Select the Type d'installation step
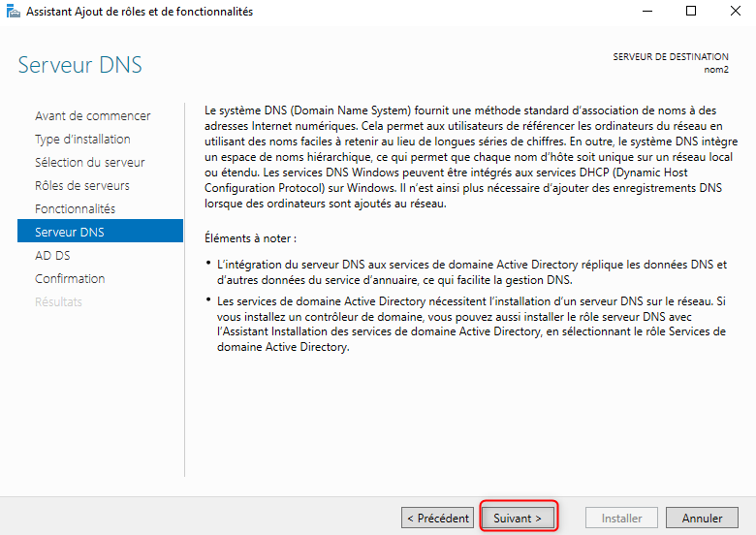The height and width of the screenshot is (535, 756). [82, 140]
